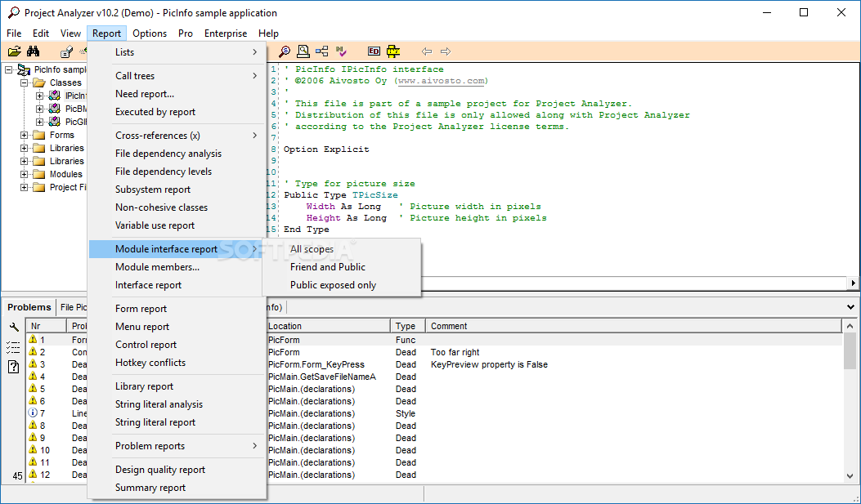This screenshot has height=504, width=861.
Task: Click the panel dropdown arrow beside the tabs
Action: (850, 307)
